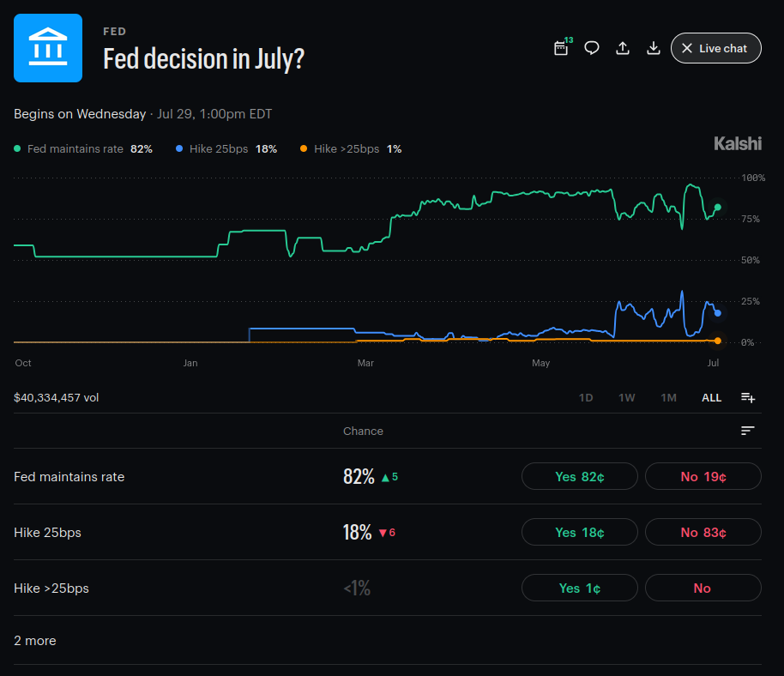
Task: Click the green endpoint marker on the chart
Action: click(718, 207)
